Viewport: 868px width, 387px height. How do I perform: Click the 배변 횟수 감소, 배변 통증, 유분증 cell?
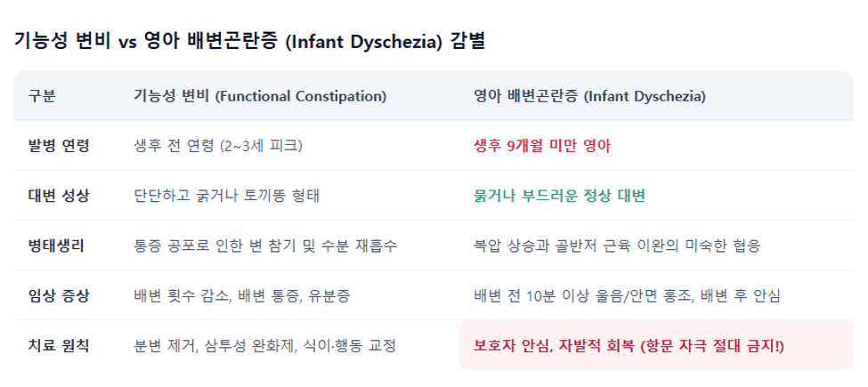point(242,295)
